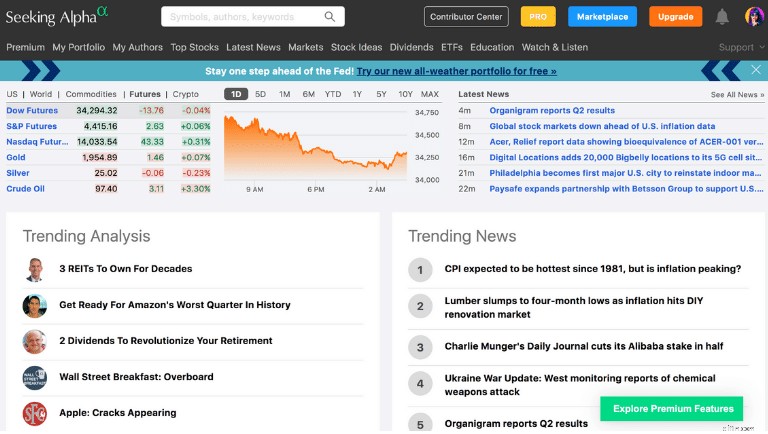Open the S&P Futures quote
Viewport: 768px width, 434px height.
tap(31, 126)
